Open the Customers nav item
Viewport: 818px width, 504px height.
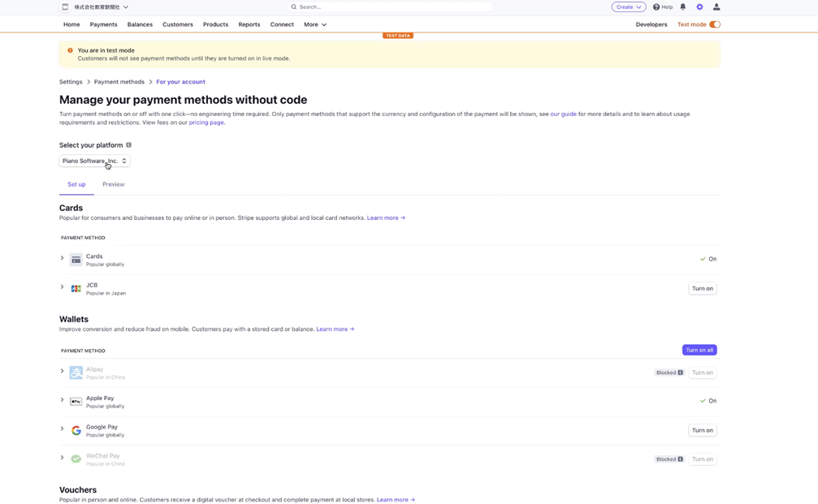pyautogui.click(x=177, y=24)
